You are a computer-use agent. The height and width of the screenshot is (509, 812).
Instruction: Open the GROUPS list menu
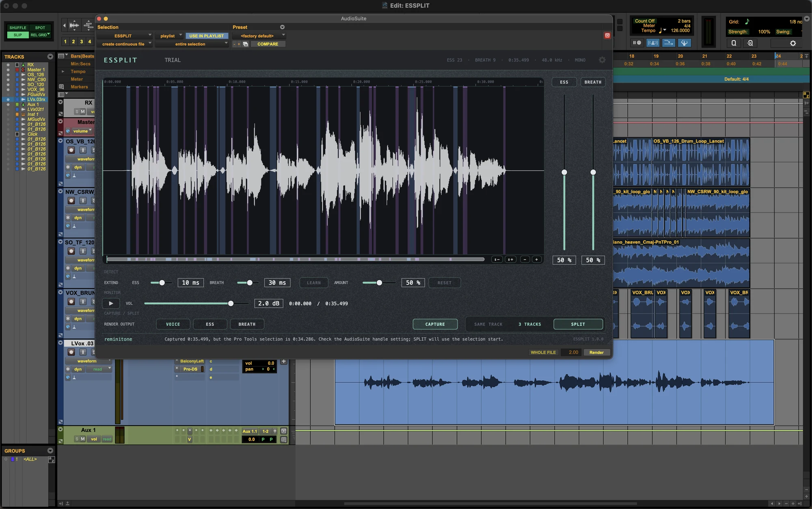coord(50,451)
